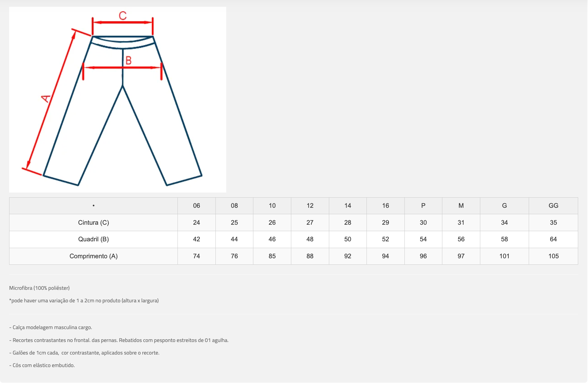Click Cintura value '35' for size GG

(553, 223)
